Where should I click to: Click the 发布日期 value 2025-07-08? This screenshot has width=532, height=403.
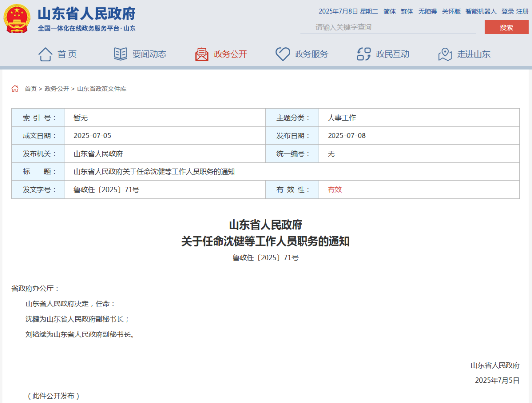tap(346, 135)
